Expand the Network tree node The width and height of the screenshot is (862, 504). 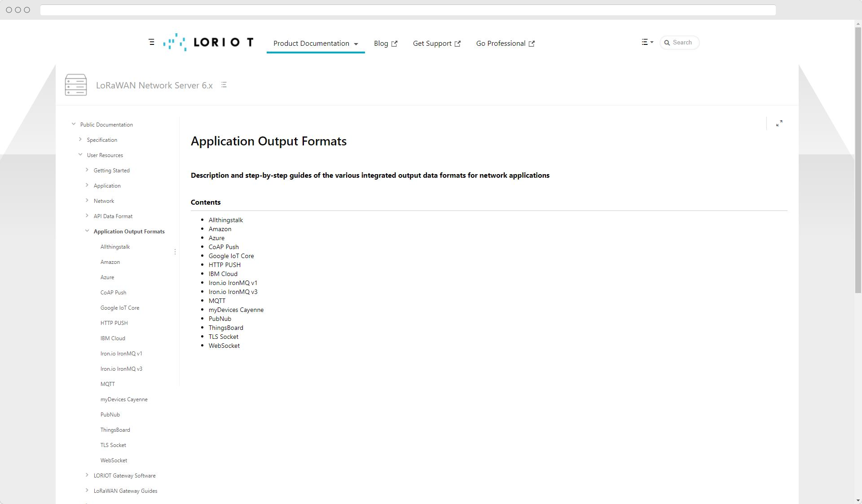click(87, 201)
